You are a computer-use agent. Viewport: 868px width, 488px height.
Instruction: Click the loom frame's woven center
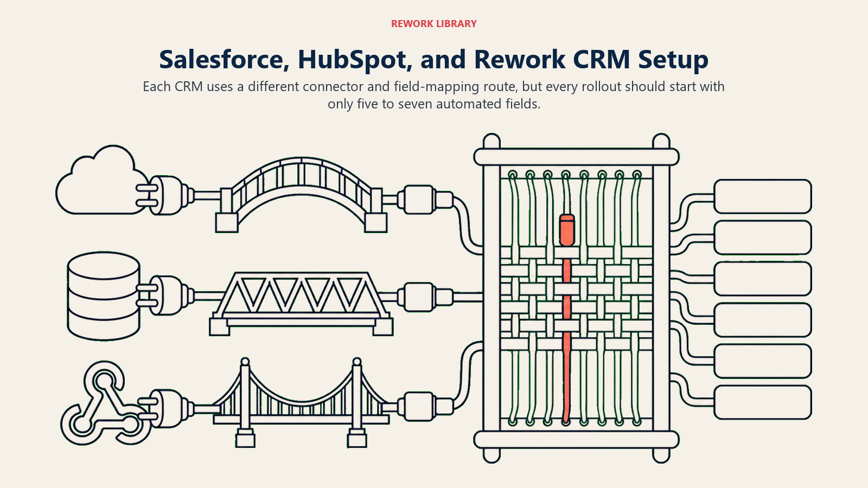tap(576, 297)
